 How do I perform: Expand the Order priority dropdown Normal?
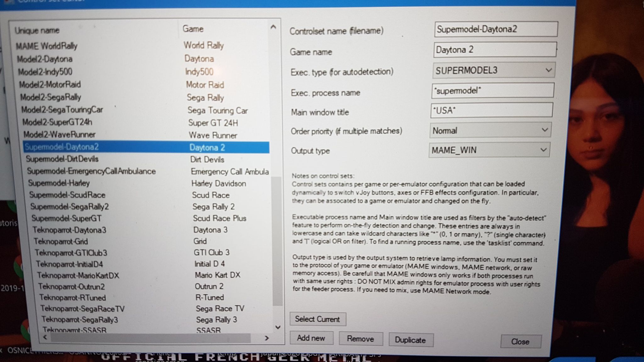490,130
